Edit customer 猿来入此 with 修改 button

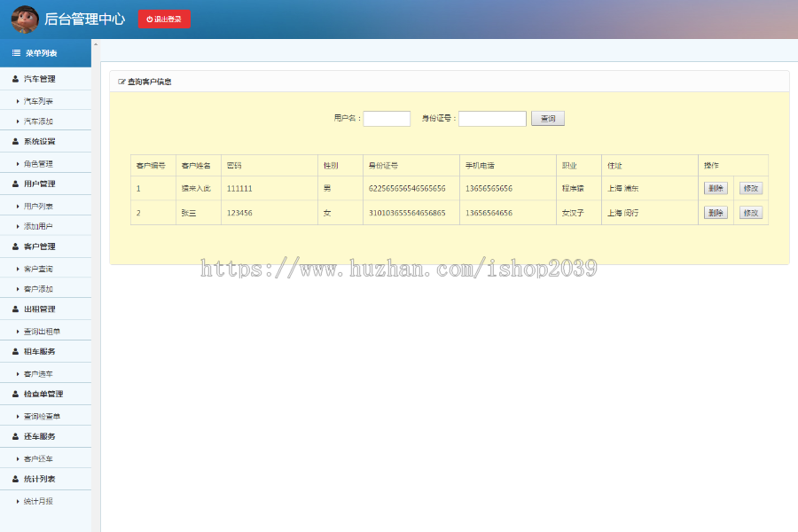751,188
